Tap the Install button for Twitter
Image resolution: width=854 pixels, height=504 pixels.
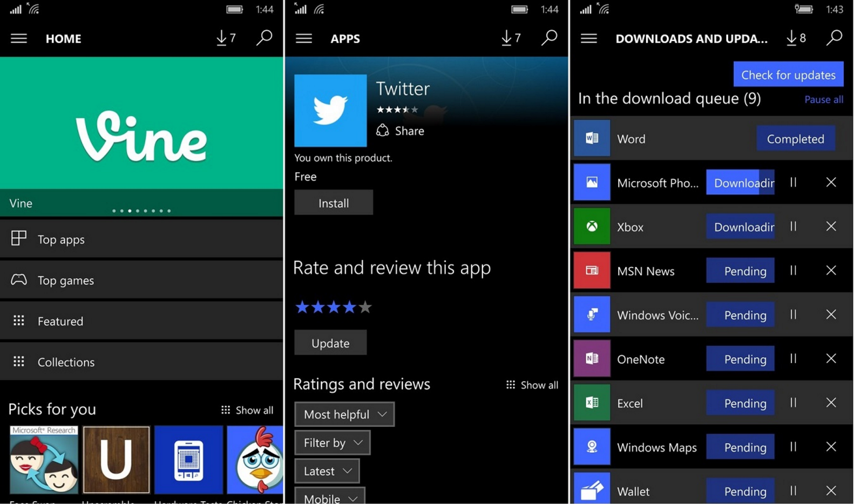click(334, 203)
